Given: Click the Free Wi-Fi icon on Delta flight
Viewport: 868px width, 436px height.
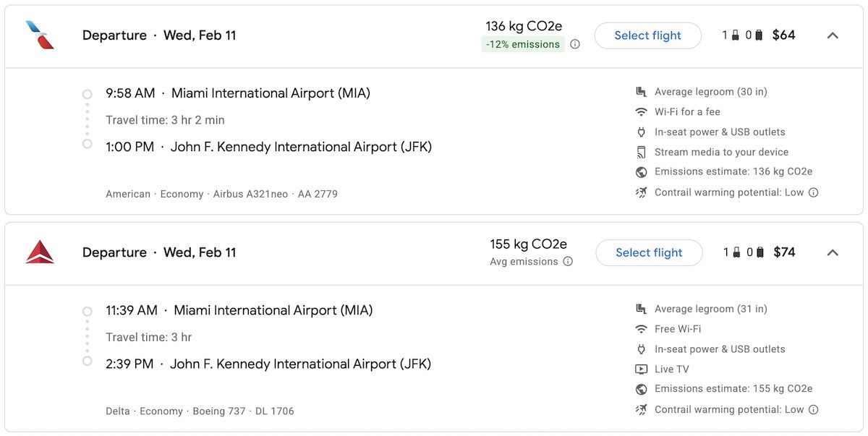Looking at the screenshot, I should 641,329.
